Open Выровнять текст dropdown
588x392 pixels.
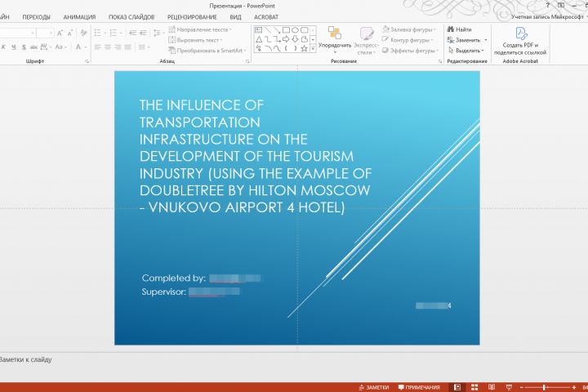click(195, 40)
